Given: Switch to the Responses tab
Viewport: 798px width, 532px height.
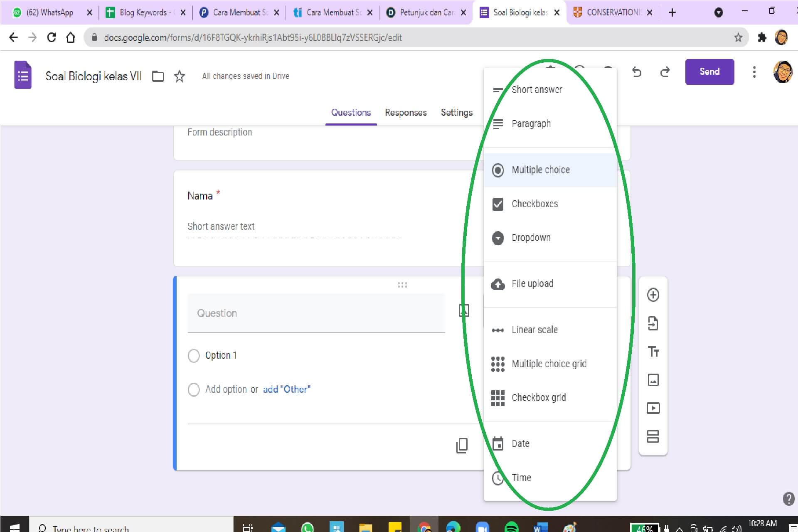Looking at the screenshot, I should tap(406, 113).
